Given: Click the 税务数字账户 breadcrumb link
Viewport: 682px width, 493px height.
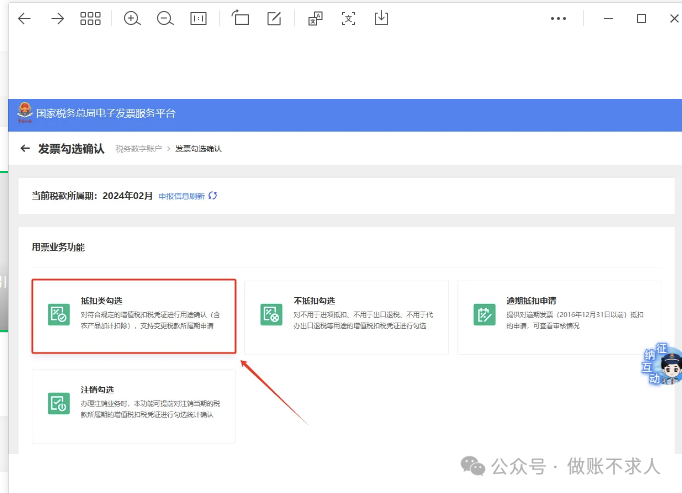Looking at the screenshot, I should [139, 149].
